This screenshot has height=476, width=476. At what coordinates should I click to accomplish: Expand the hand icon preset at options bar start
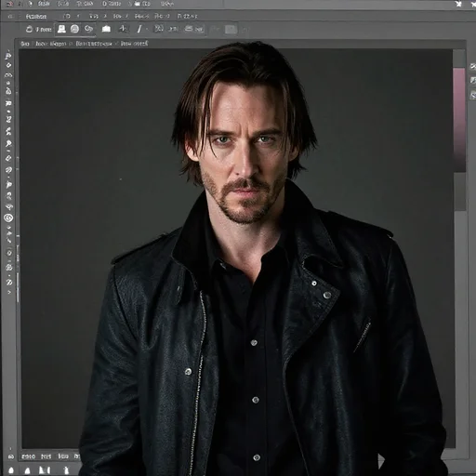[29, 29]
